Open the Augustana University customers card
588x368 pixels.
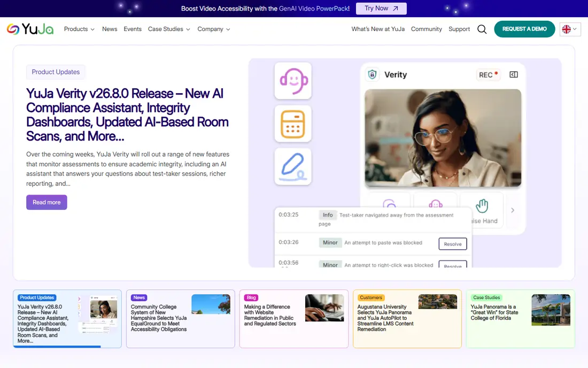[407, 318]
